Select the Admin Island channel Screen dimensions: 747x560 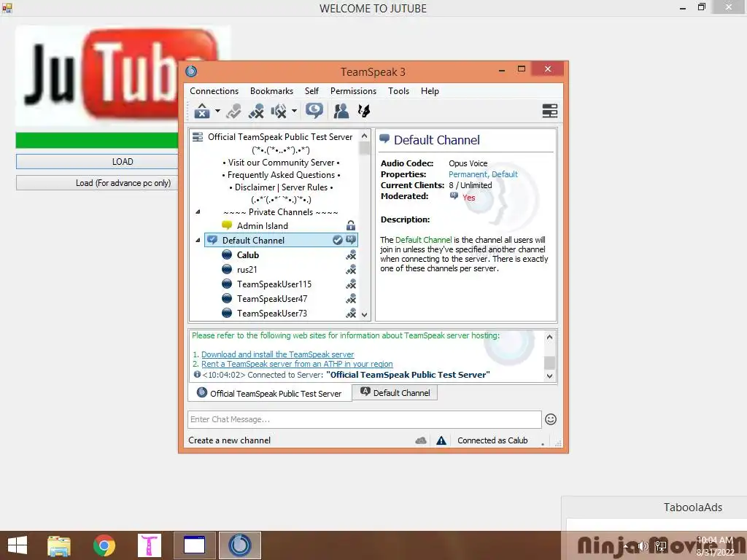point(263,226)
